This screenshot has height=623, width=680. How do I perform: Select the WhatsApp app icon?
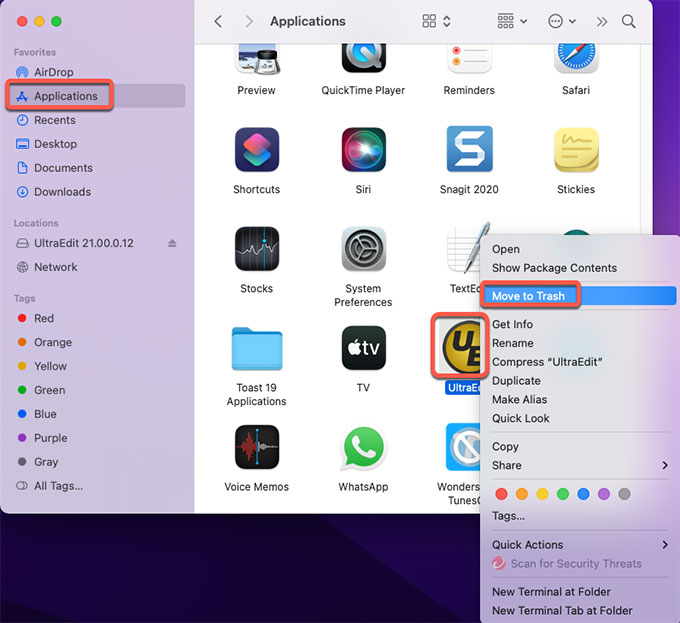363,448
